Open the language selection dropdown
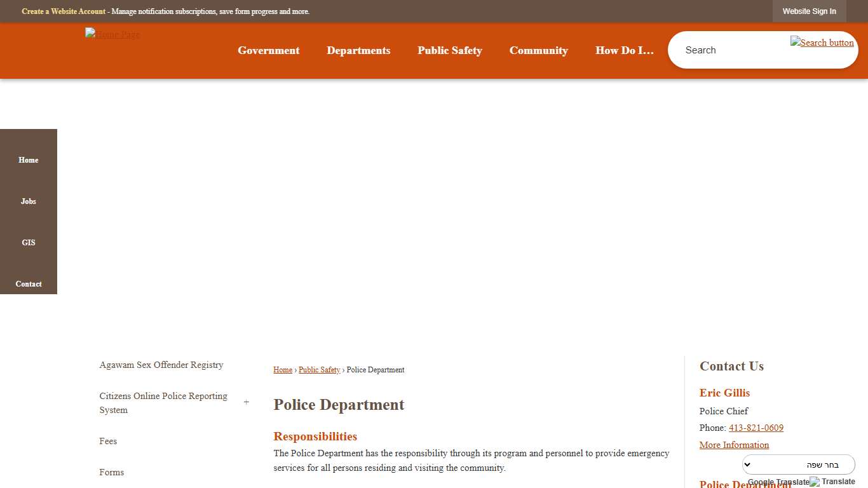The image size is (868, 488). (x=798, y=464)
